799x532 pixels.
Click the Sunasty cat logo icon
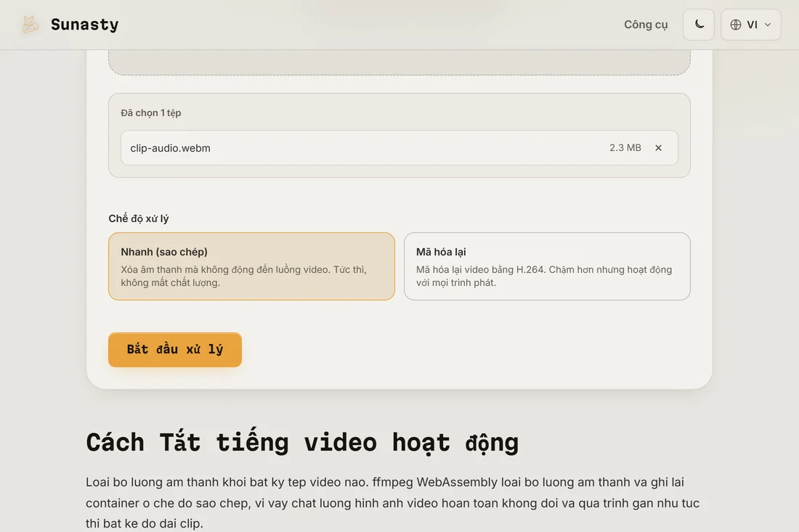[x=30, y=25]
